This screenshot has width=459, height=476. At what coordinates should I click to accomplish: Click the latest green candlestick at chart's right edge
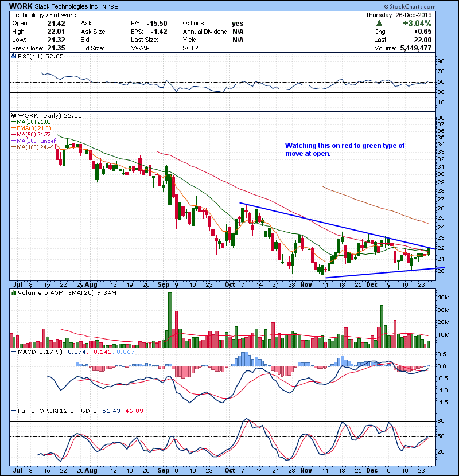click(429, 251)
